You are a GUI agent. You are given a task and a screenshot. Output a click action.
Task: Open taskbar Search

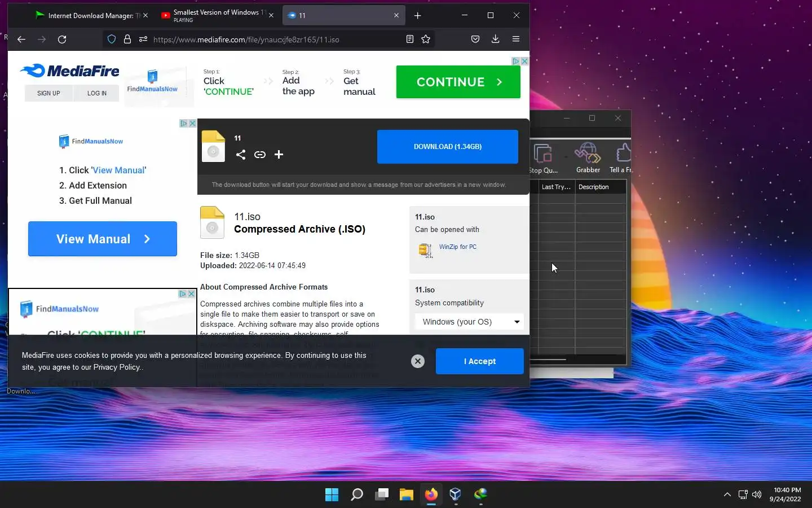pos(356,495)
